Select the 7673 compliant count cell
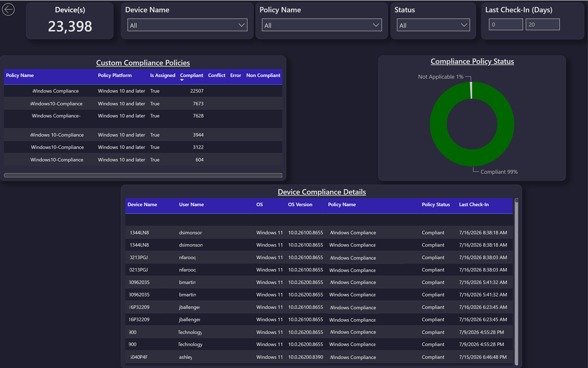 (x=198, y=103)
